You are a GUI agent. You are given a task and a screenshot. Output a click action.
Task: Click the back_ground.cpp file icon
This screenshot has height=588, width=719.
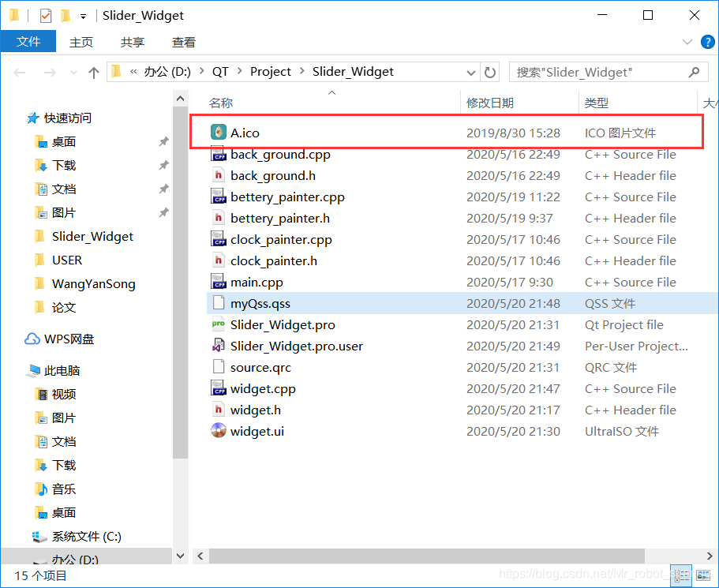(x=219, y=154)
